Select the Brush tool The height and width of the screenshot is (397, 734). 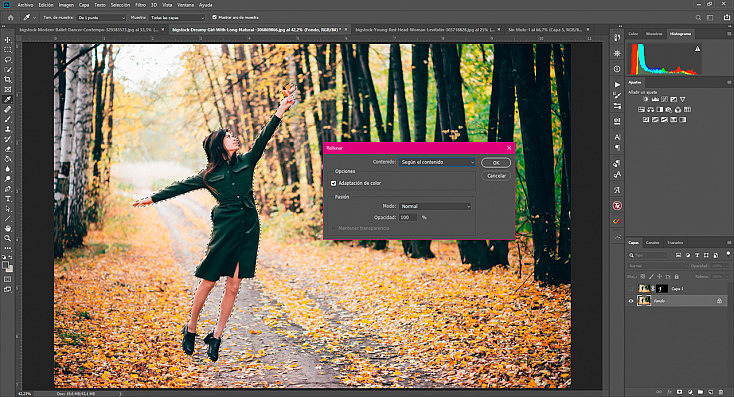7,119
